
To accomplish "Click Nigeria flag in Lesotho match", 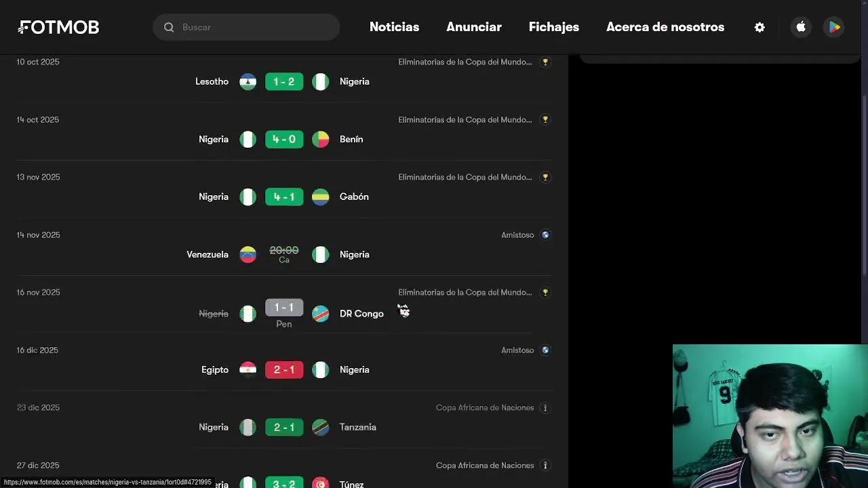I will tap(320, 81).
